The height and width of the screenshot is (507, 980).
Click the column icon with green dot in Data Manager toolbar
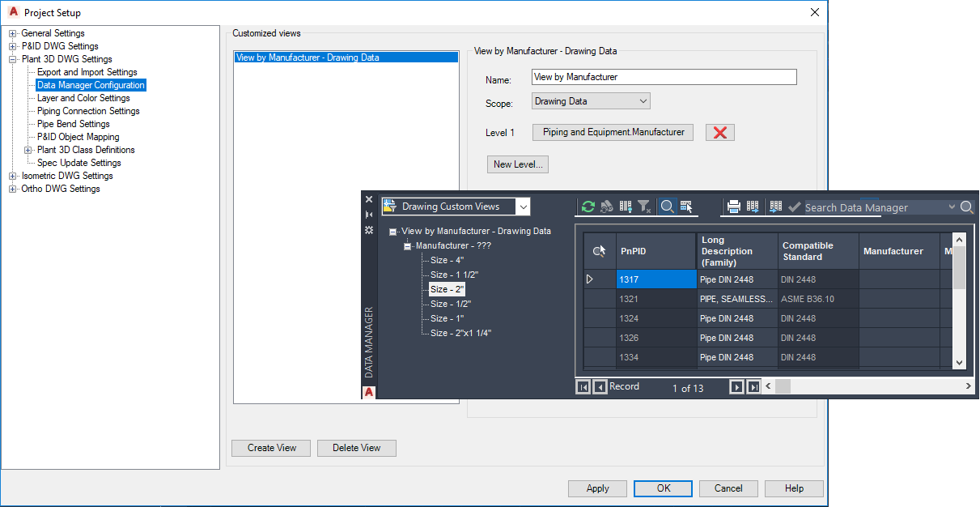pos(626,207)
